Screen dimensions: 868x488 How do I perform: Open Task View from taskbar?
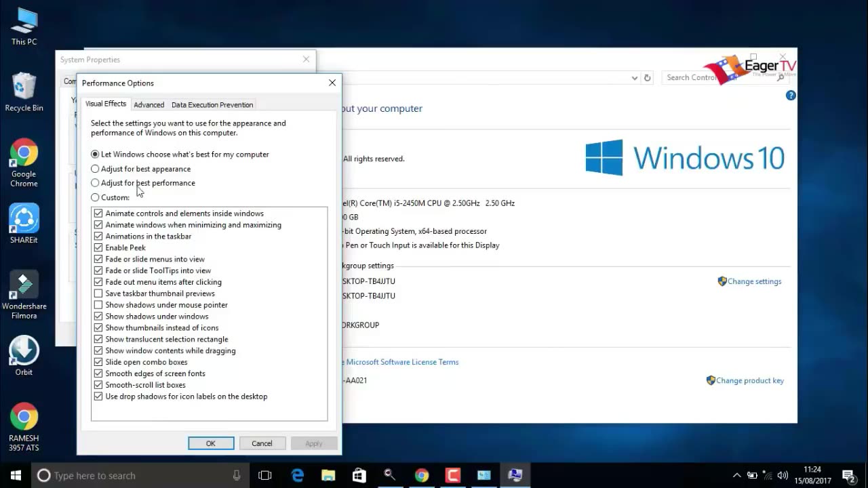point(265,475)
